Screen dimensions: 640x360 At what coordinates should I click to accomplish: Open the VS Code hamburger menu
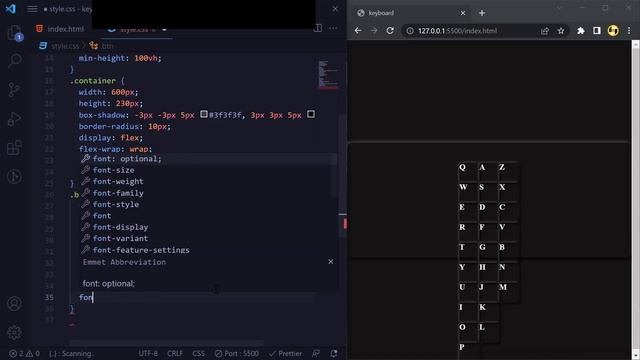(x=32, y=9)
